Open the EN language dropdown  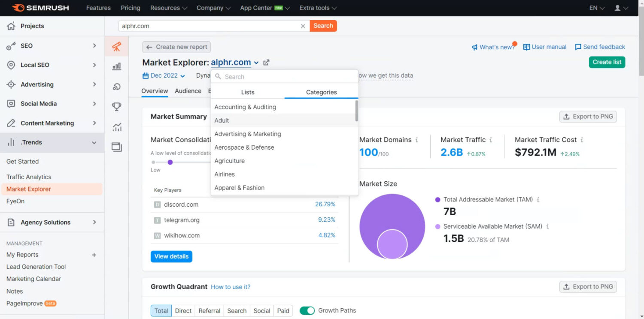(597, 8)
